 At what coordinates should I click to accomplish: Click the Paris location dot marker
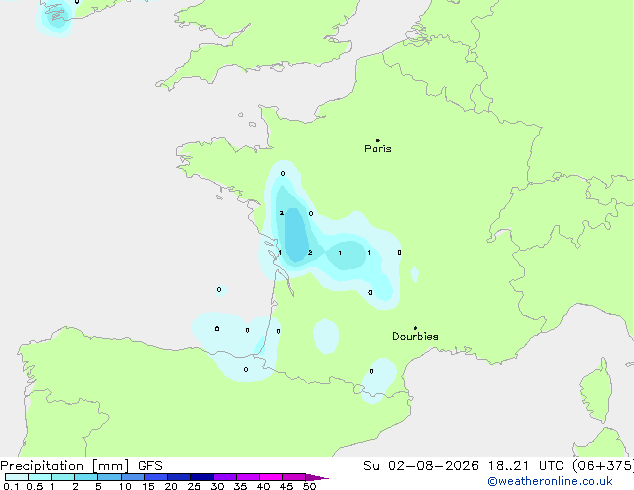point(378,140)
